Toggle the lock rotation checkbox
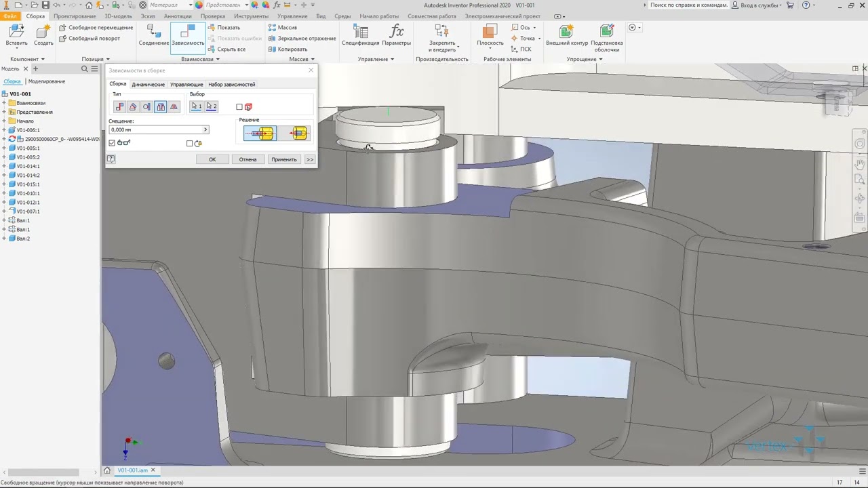Viewport: 868px width, 488px height. tap(190, 144)
